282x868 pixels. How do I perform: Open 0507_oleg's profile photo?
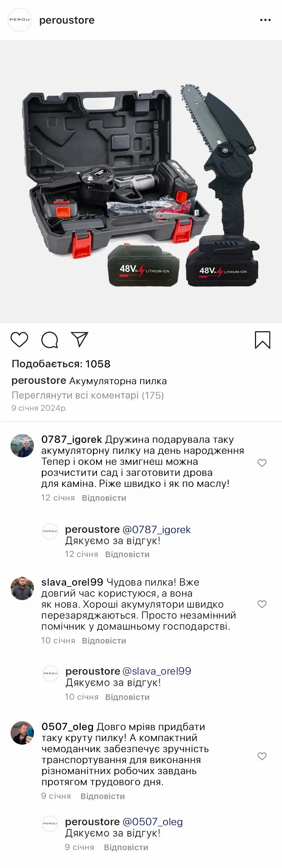coord(22,733)
